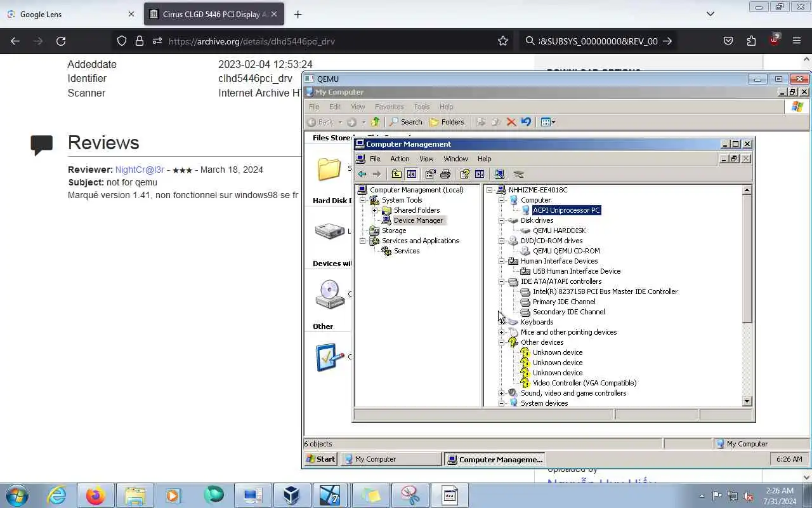812x508 pixels.
Task: Bookmark this page with the star icon
Action: 503,41
